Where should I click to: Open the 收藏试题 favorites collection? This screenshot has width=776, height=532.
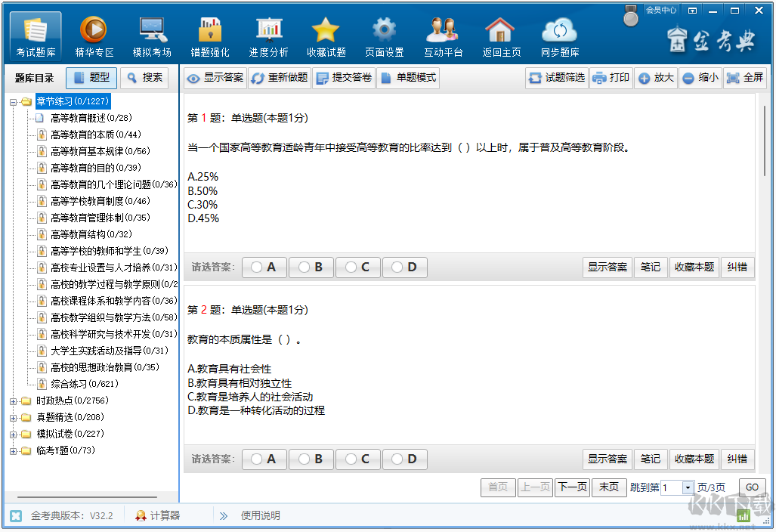coord(326,36)
